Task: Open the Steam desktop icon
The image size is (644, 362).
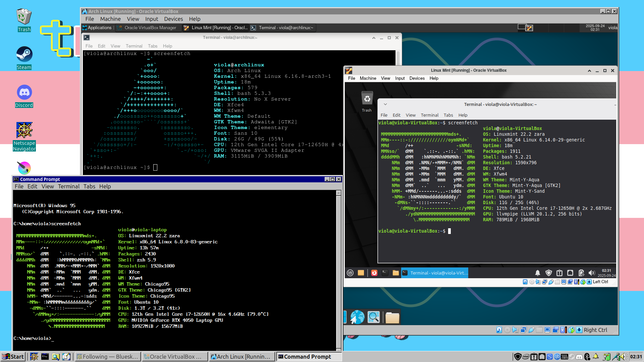Action: click(x=24, y=58)
